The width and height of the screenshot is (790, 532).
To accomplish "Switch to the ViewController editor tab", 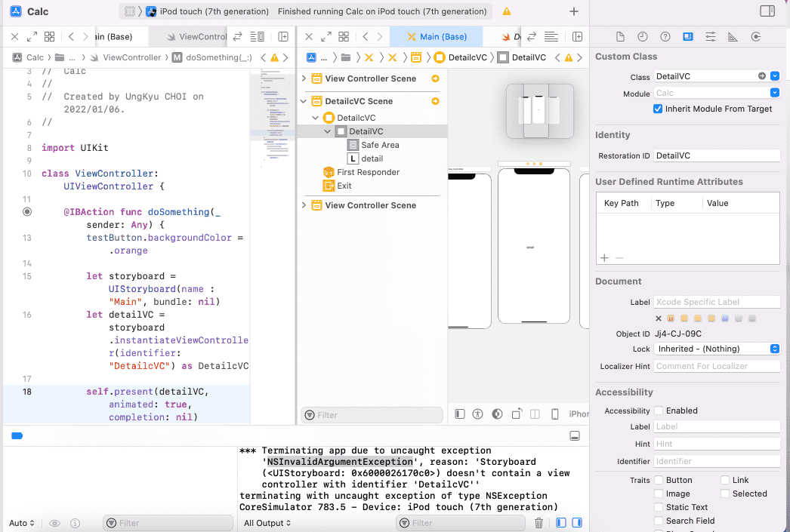I will coord(196,37).
